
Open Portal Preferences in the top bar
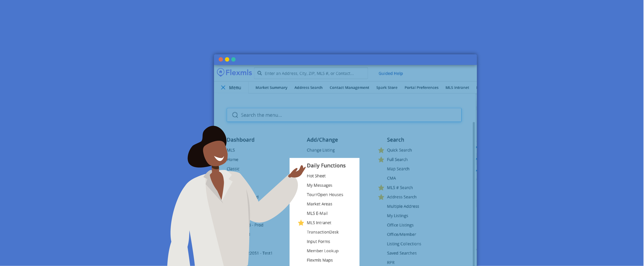[x=421, y=87]
